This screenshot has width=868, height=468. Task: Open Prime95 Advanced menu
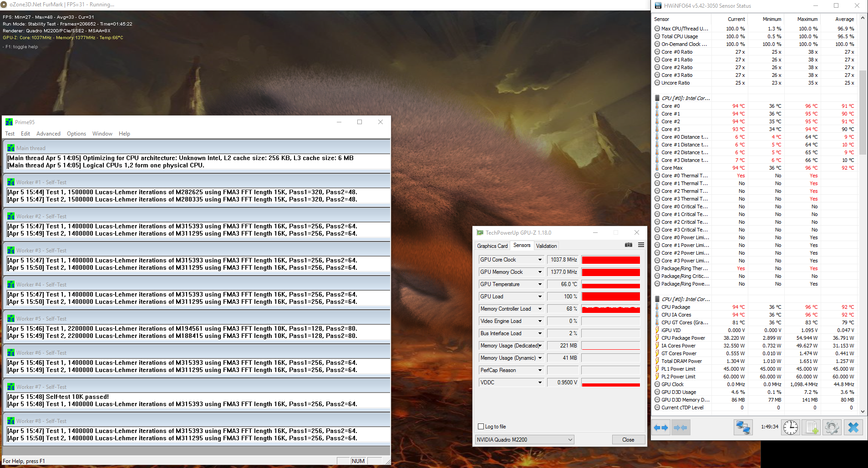pos(48,134)
